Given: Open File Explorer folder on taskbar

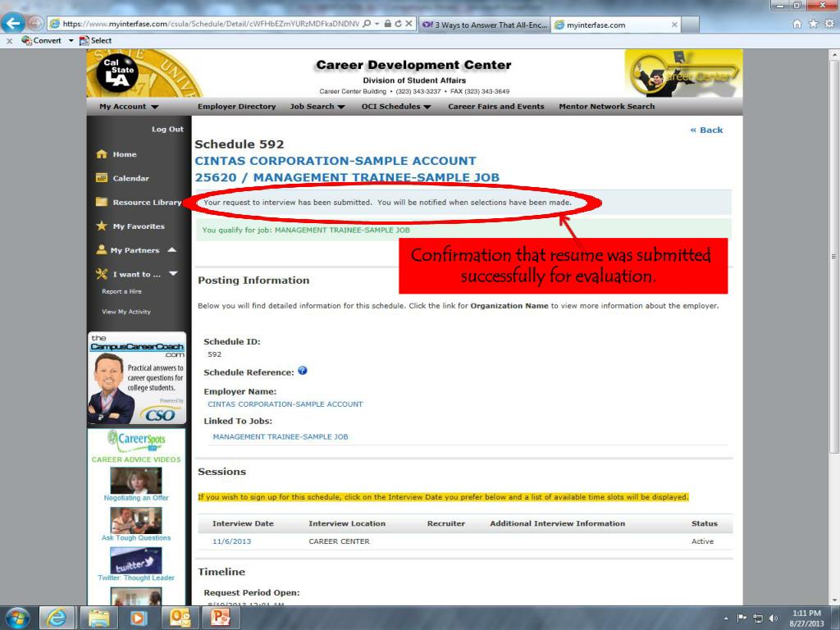Looking at the screenshot, I should pos(98,619).
